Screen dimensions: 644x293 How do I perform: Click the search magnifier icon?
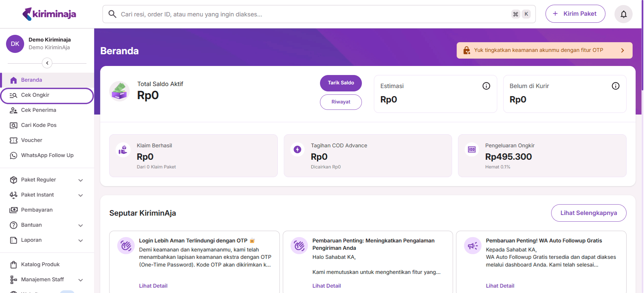click(x=112, y=14)
